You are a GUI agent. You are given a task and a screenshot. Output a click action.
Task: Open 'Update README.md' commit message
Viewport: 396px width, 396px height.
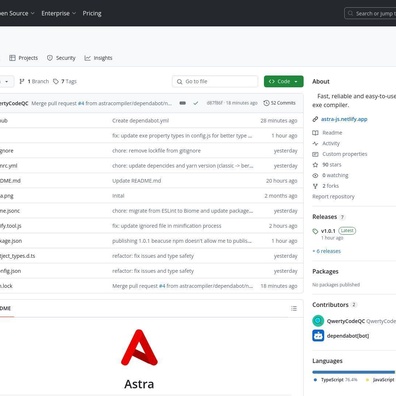pos(136,181)
